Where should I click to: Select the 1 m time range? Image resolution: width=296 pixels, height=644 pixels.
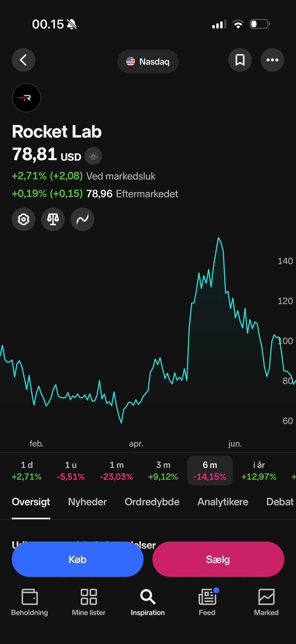117,471
